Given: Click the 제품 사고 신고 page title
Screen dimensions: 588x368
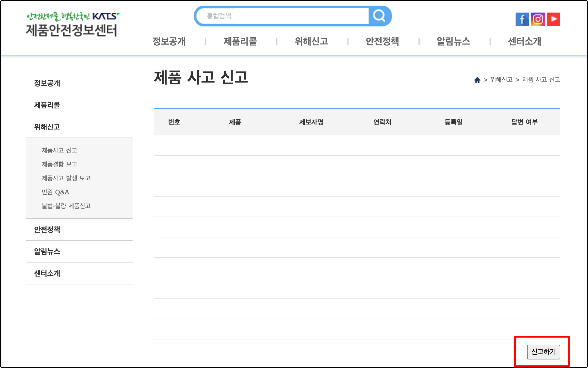Looking at the screenshot, I should (201, 77).
